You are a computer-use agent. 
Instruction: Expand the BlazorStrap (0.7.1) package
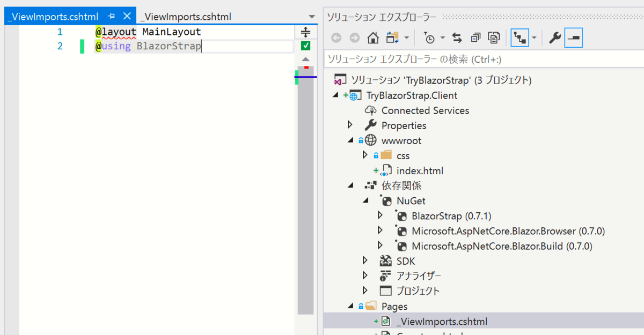380,215
